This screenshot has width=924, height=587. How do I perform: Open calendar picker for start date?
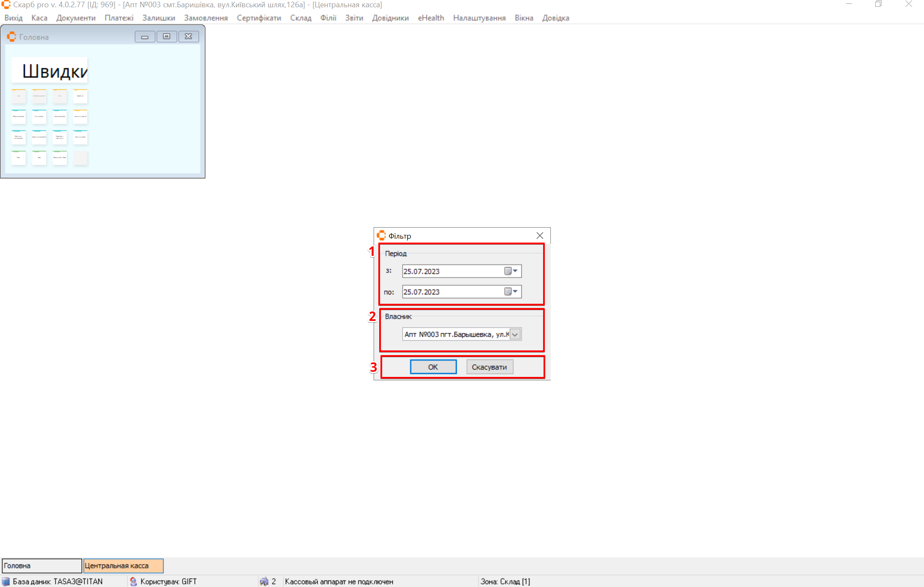pos(511,271)
